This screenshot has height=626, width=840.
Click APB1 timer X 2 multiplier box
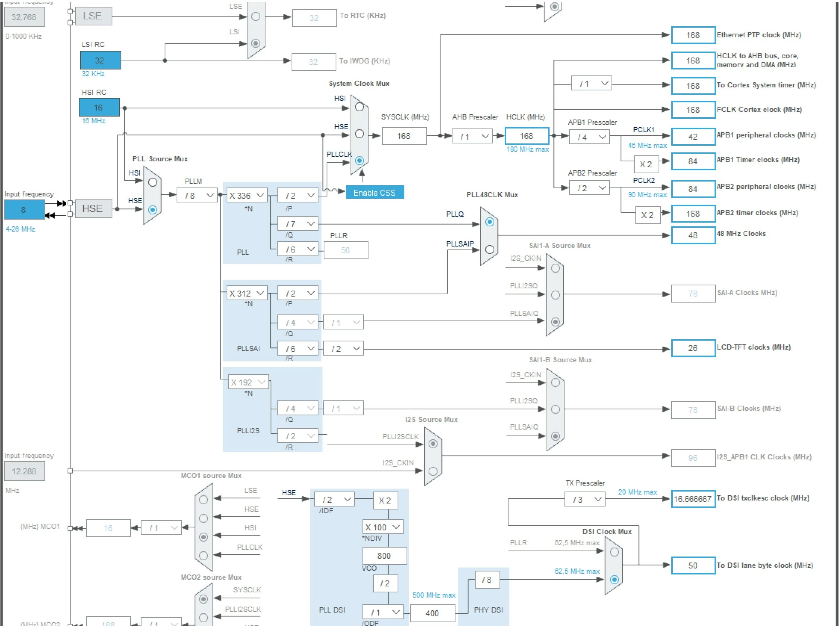[646, 164]
